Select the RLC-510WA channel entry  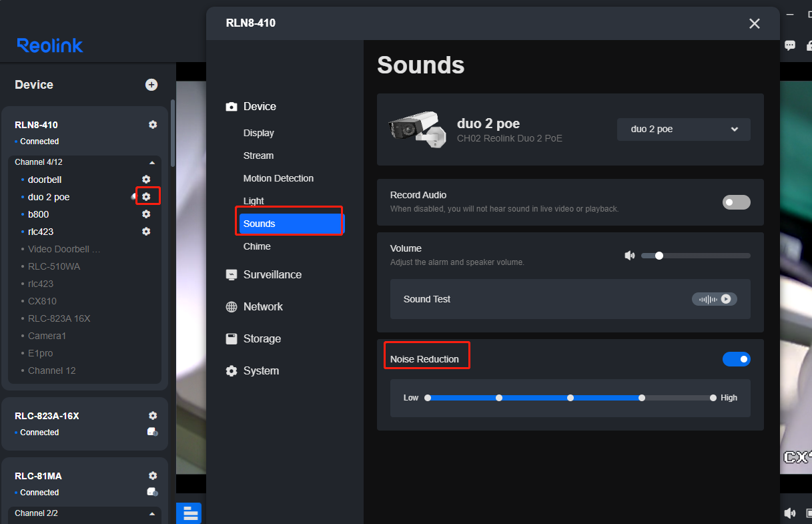(x=54, y=266)
